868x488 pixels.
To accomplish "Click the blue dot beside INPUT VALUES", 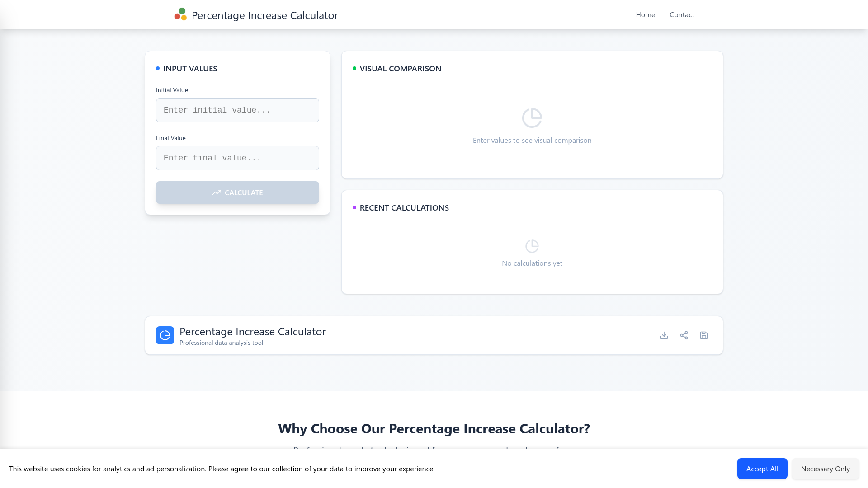I will 157,68.
